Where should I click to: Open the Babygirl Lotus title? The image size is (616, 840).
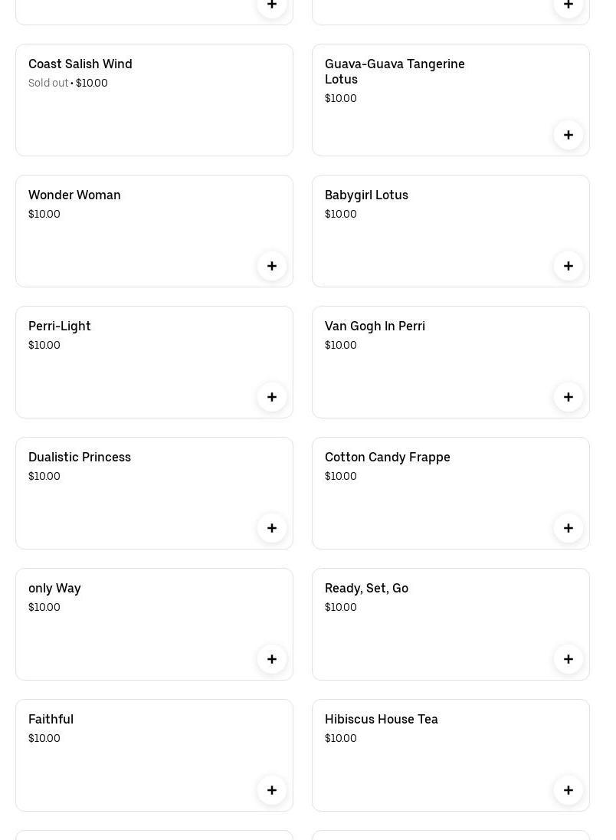[x=366, y=195]
